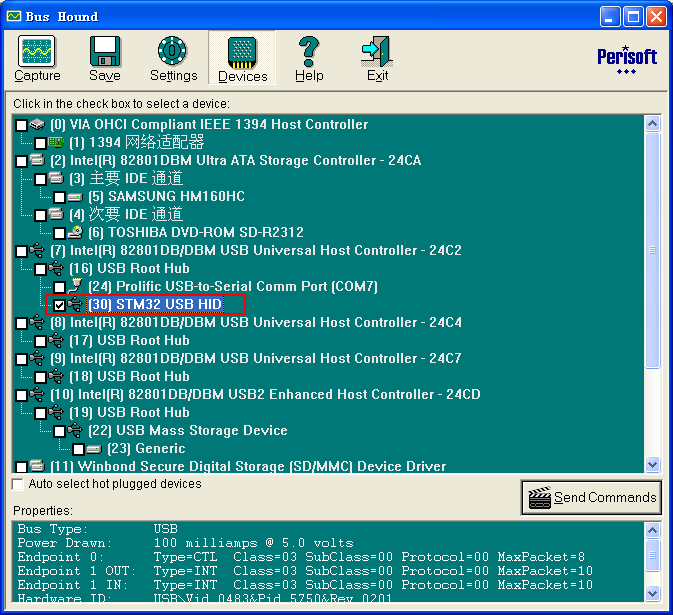The height and width of the screenshot is (615, 673).
Task: Click the USB icon of controller 24C2
Action: [x=37, y=250]
